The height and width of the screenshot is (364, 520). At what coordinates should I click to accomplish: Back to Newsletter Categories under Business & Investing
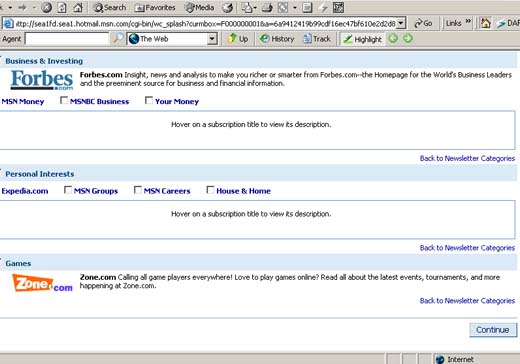click(467, 158)
